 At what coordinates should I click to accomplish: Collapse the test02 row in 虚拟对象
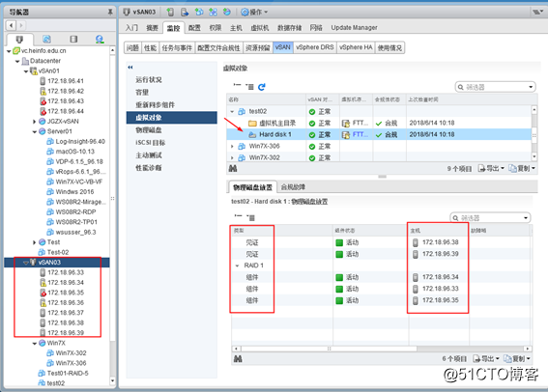tap(232, 111)
